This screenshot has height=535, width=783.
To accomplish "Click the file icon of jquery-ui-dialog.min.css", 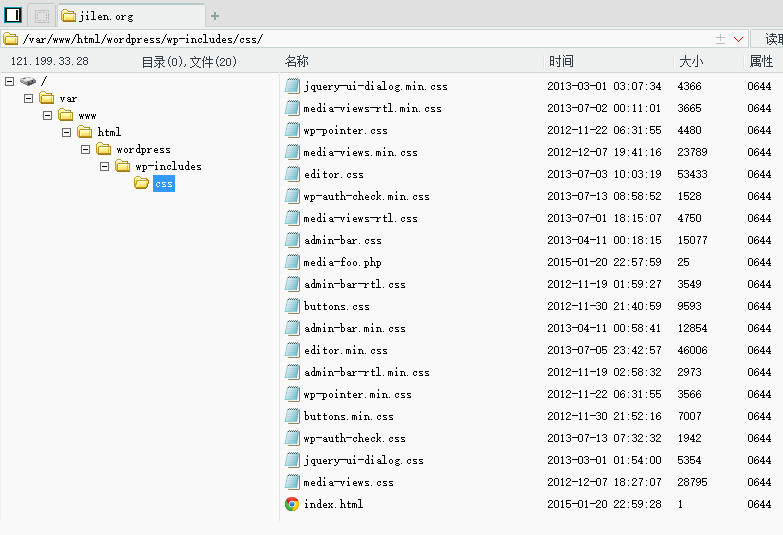I will point(292,86).
